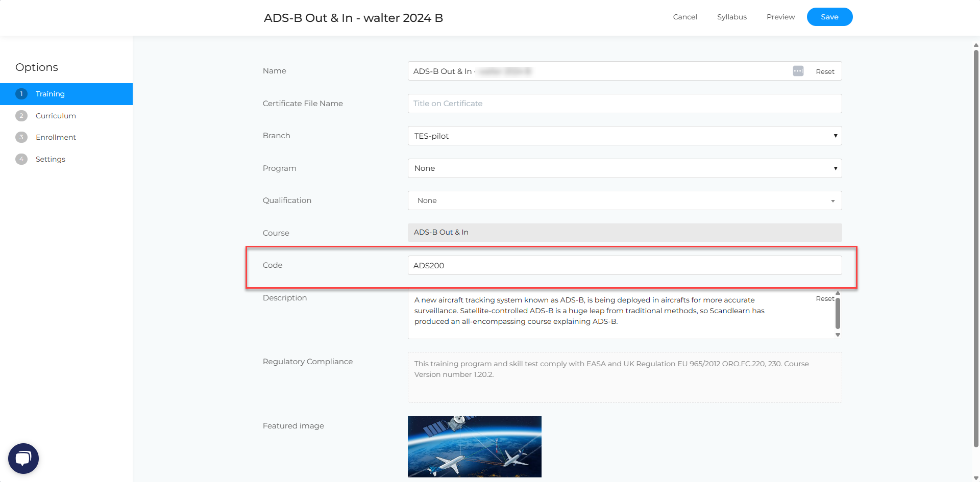Focus the Certificate File Name field
This screenshot has width=980, height=482.
pos(625,104)
